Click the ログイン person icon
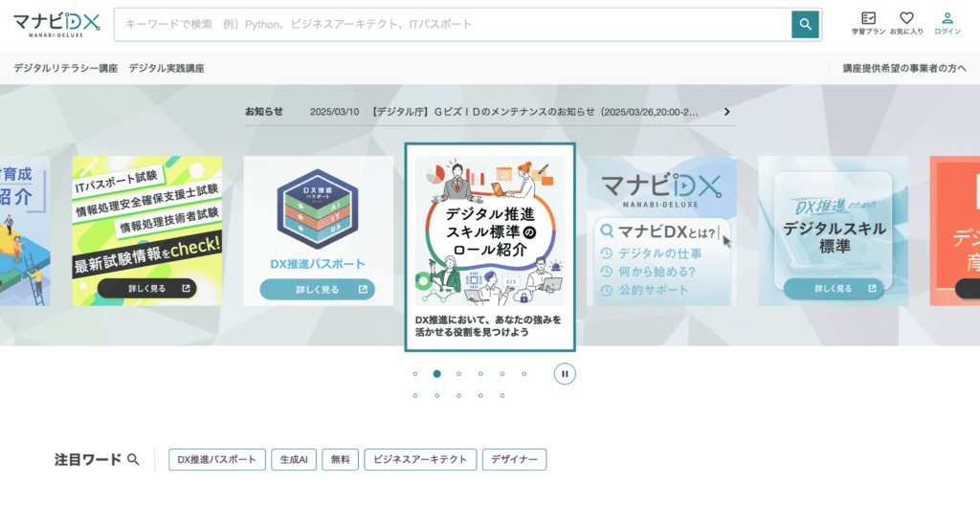The width and height of the screenshot is (980, 527). coord(947,23)
